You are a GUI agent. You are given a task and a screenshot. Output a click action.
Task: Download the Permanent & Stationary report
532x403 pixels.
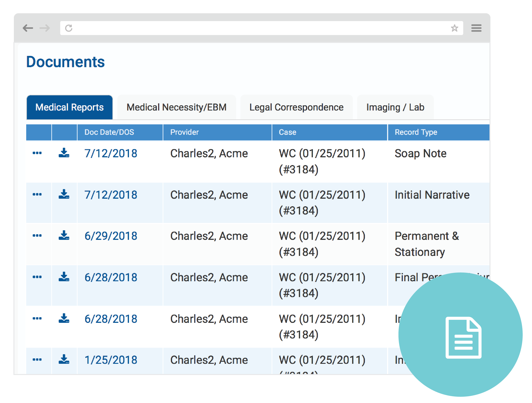click(64, 236)
